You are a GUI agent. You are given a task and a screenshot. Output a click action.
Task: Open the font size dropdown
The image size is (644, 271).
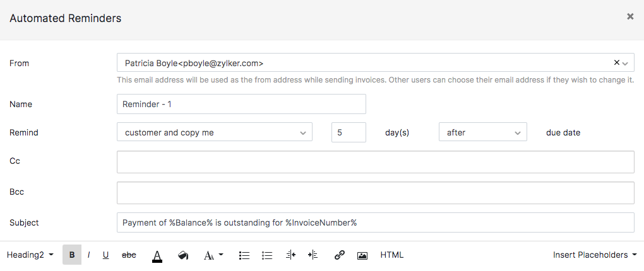point(213,255)
